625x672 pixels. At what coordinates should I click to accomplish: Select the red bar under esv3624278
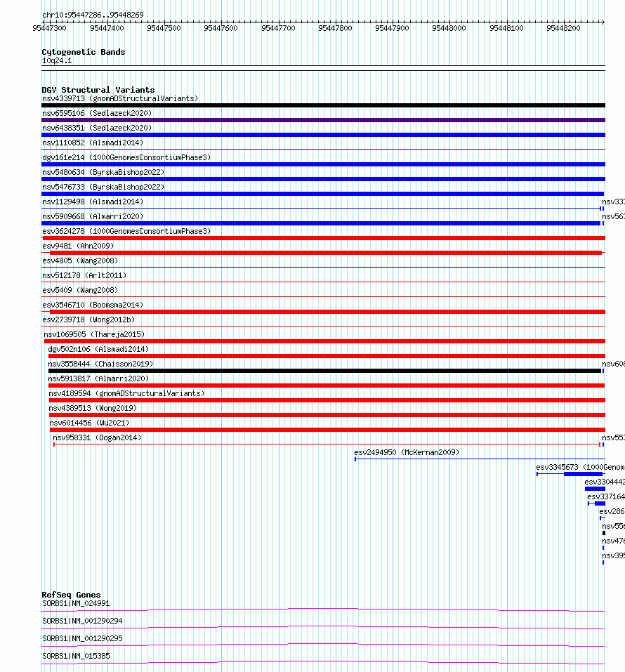[324, 238]
